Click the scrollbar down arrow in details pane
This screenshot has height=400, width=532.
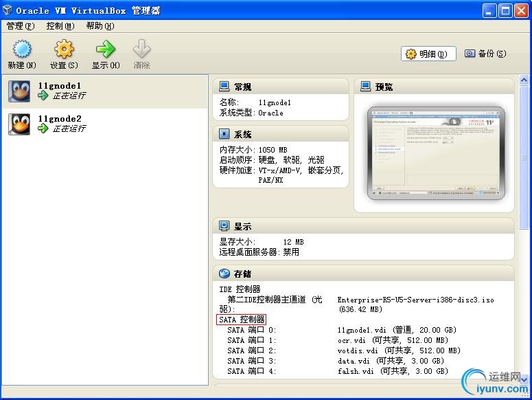tap(524, 379)
